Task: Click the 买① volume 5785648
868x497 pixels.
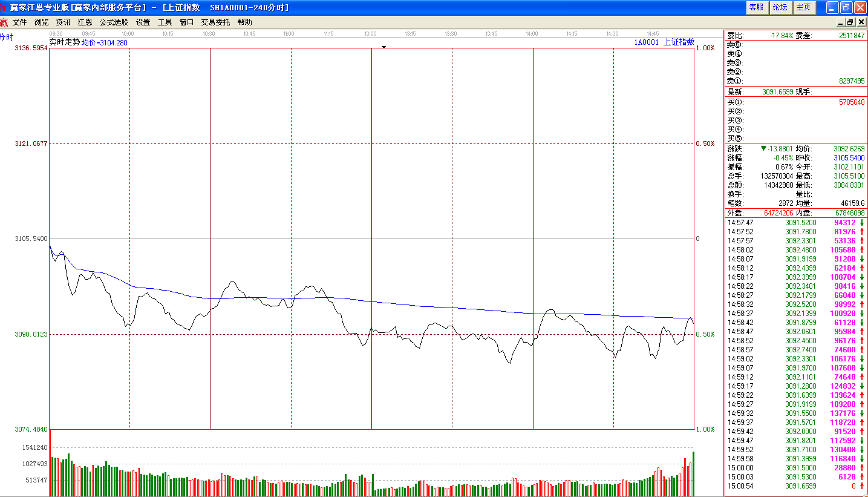Action: click(852, 102)
